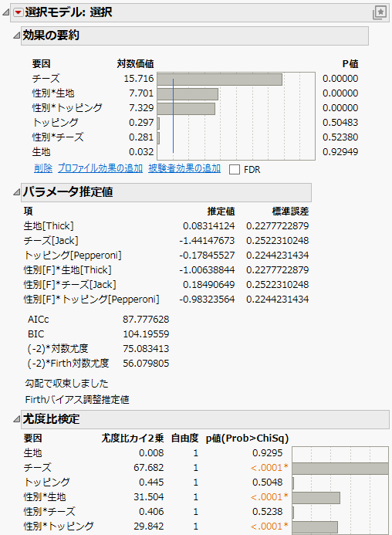The image size is (392, 535).
Task: Click p-value 0.9295 in likelihood ratio tests
Action: pyautogui.click(x=268, y=452)
